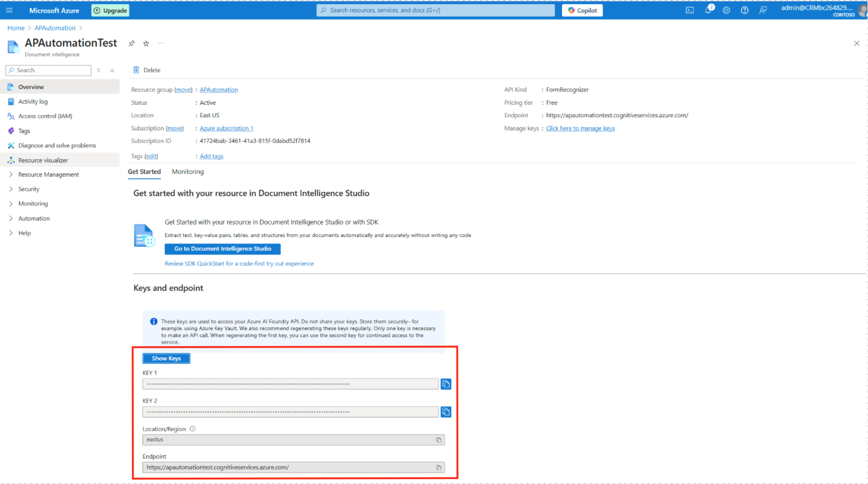This screenshot has width=868, height=484.
Task: Switch to Monitoring tab
Action: [x=188, y=171]
